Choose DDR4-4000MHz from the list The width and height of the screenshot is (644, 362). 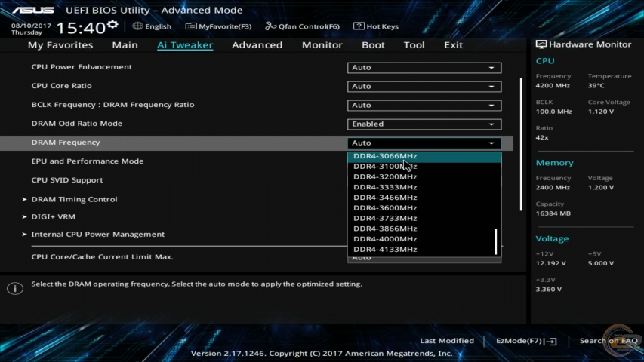point(422,239)
